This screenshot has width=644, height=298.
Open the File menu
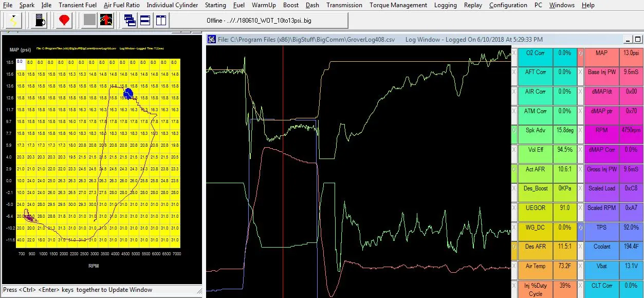8,5
